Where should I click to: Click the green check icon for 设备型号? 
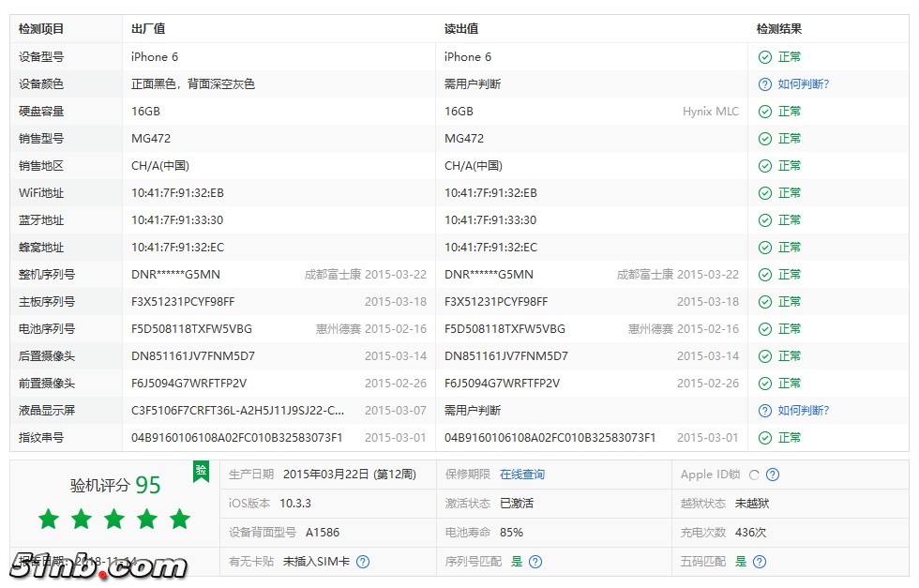765,57
